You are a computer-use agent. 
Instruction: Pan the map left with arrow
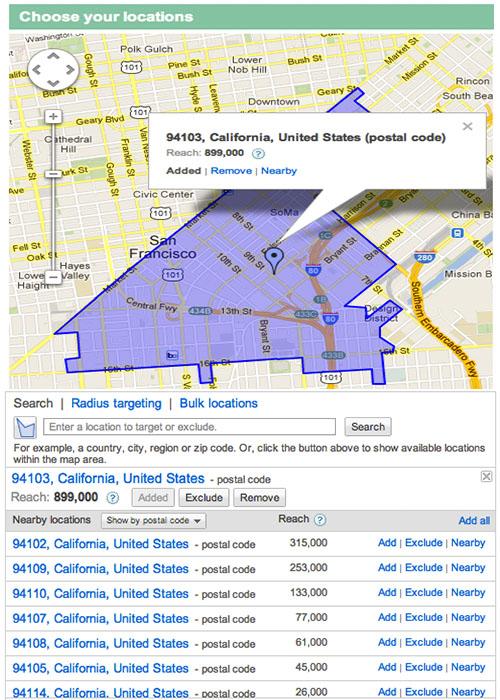pos(37,70)
